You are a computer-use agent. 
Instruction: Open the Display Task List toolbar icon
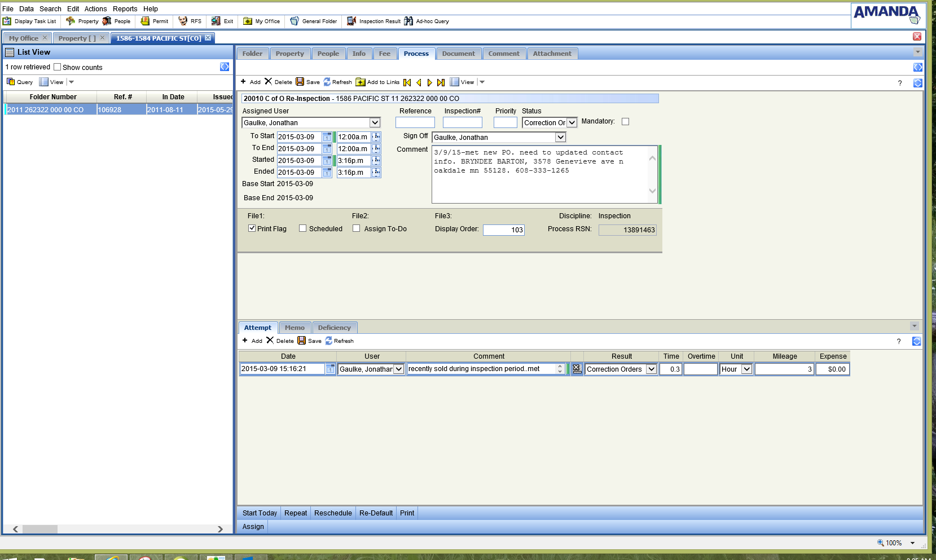7,21
